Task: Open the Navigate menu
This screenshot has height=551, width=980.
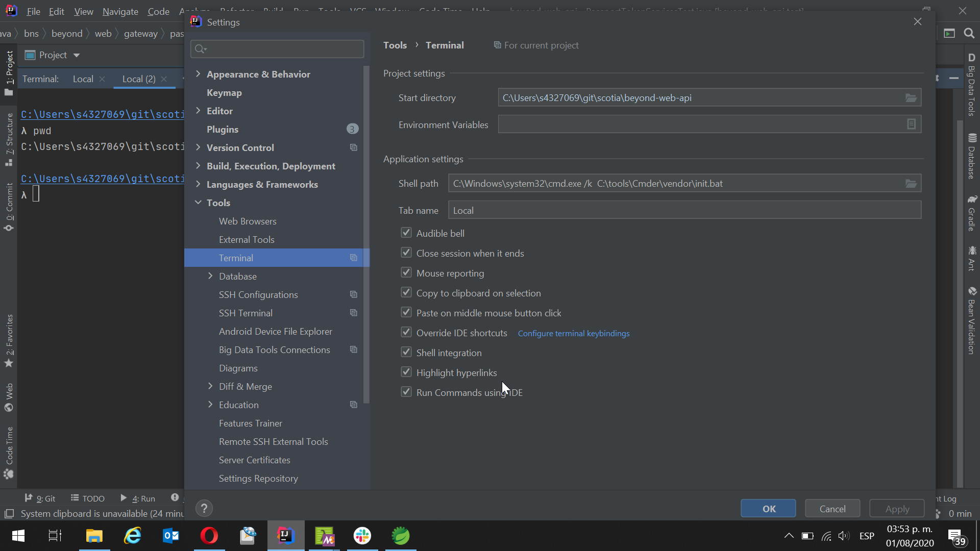Action: tap(120, 11)
